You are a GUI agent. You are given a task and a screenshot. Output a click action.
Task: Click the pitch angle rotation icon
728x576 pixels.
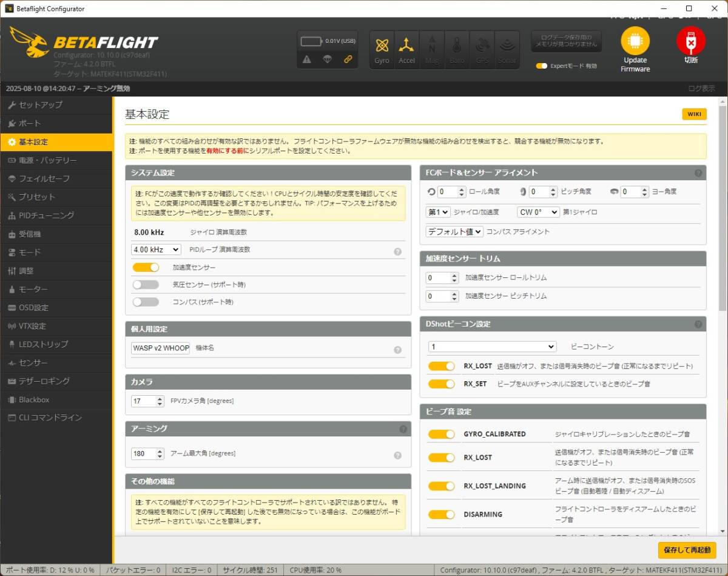524,192
